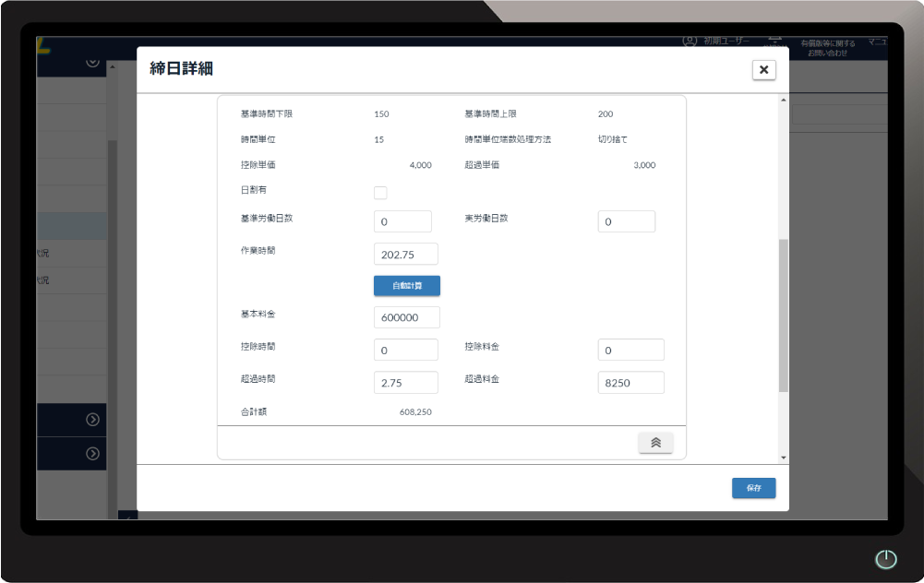The image size is (924, 583).
Task: Click the power icon on the monitor frame
Action: pyautogui.click(x=885, y=559)
